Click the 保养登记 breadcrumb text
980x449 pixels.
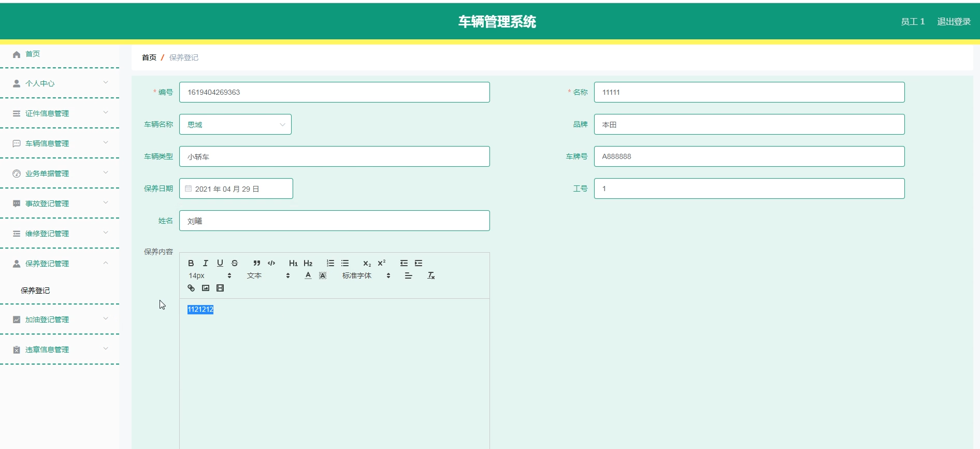184,57
